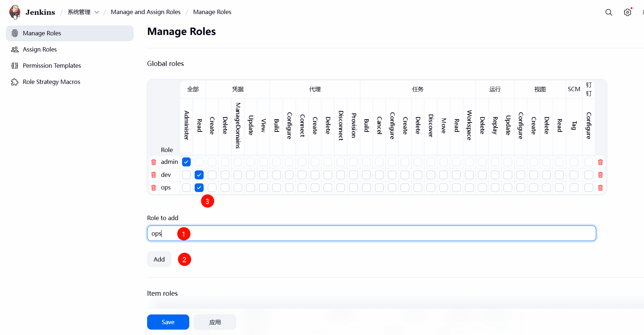Screen dimensions: 644x335
Task: Go to Role Strategy Macros page
Action: click(x=51, y=82)
